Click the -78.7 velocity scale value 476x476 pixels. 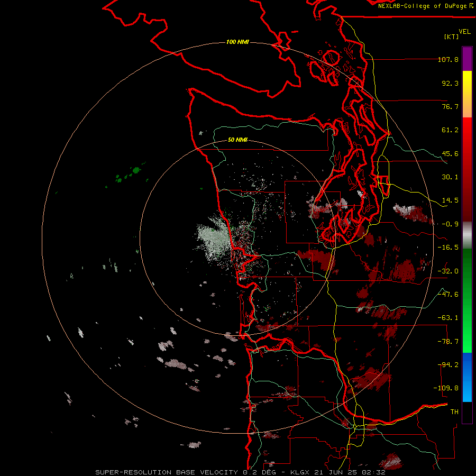pyautogui.click(x=448, y=342)
